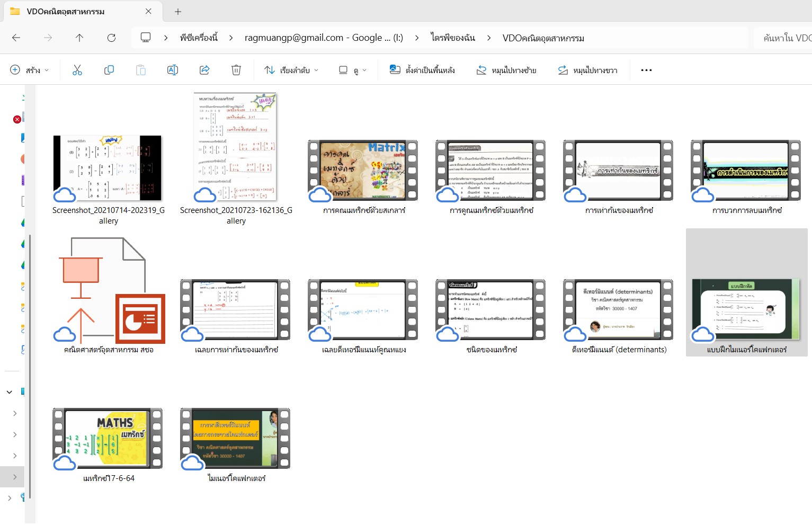Click the search box in the address bar
The height and width of the screenshot is (525, 812).
(784, 38)
